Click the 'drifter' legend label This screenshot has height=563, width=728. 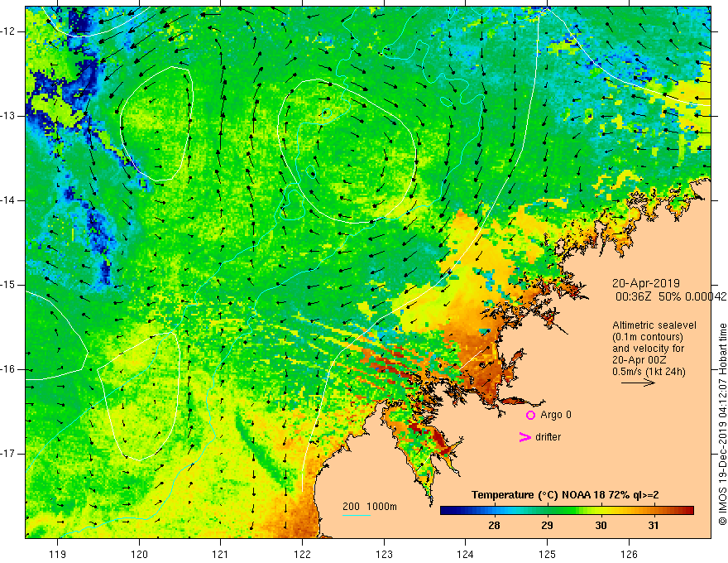[548, 437]
